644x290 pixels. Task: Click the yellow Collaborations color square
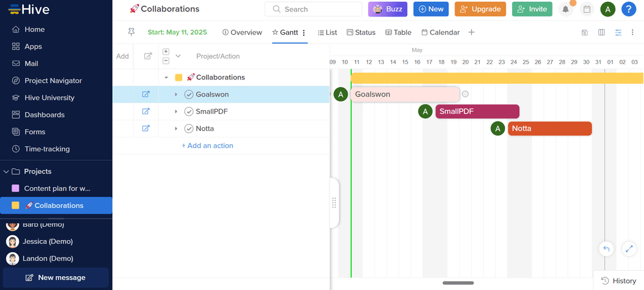tap(179, 77)
